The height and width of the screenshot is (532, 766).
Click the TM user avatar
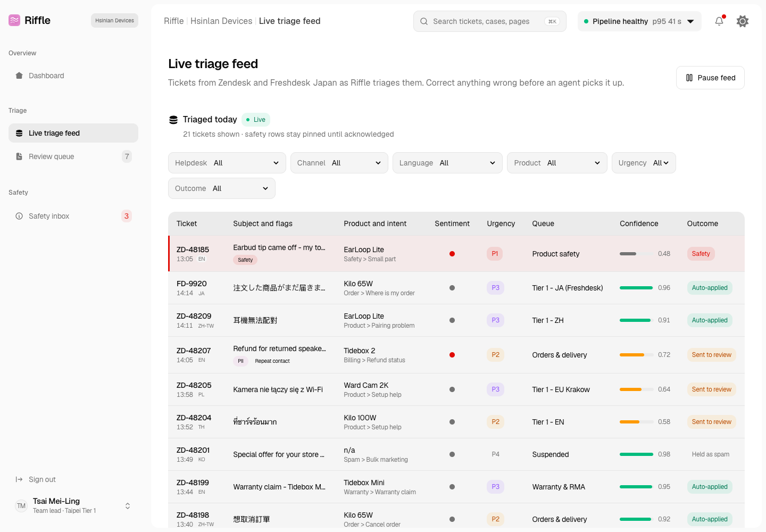[x=21, y=506]
